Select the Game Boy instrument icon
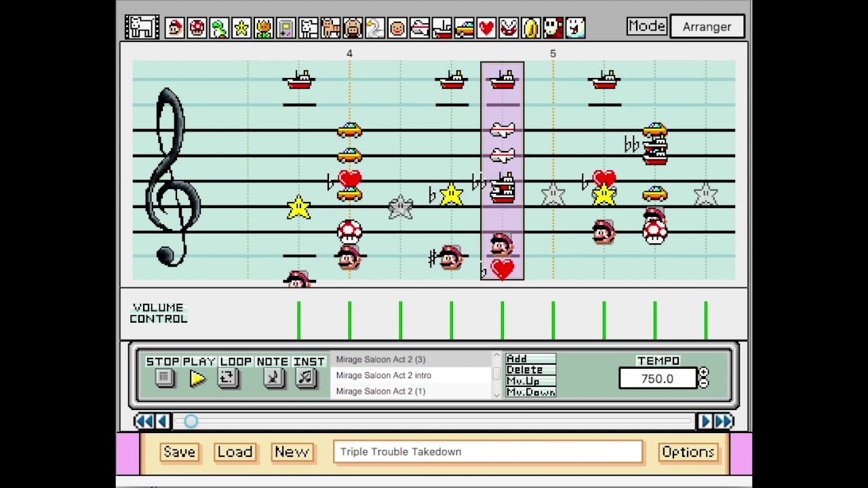 pos(285,28)
